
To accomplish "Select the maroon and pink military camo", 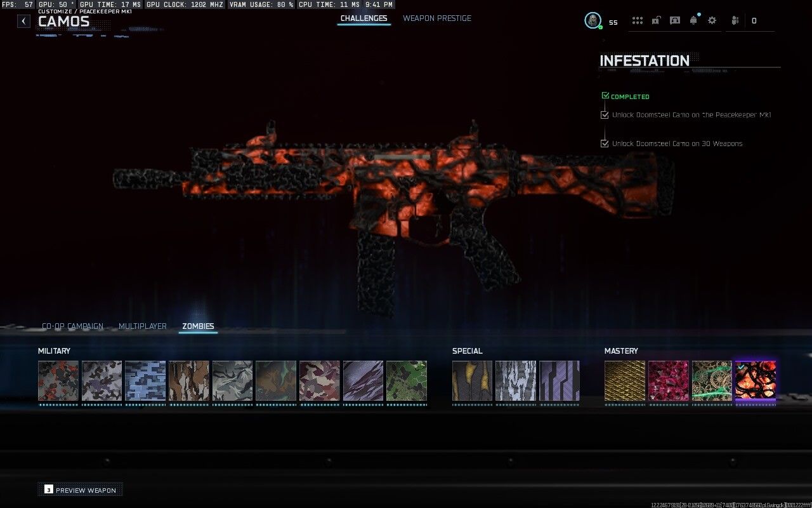I will 320,381.
